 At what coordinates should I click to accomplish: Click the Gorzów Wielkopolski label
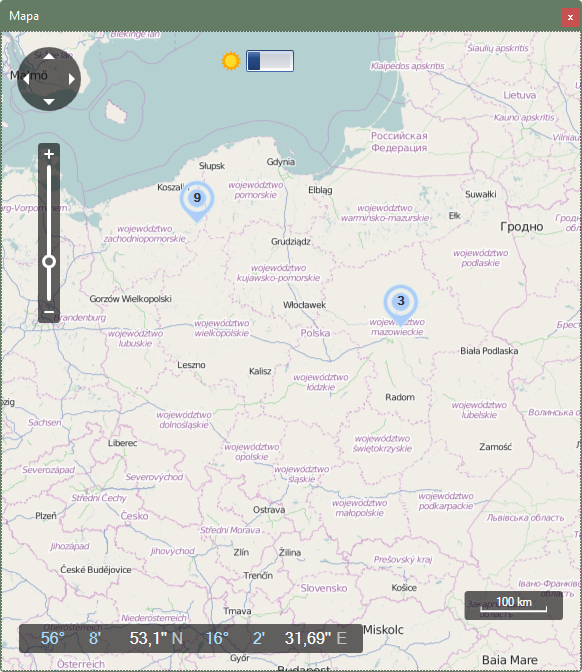click(130, 299)
